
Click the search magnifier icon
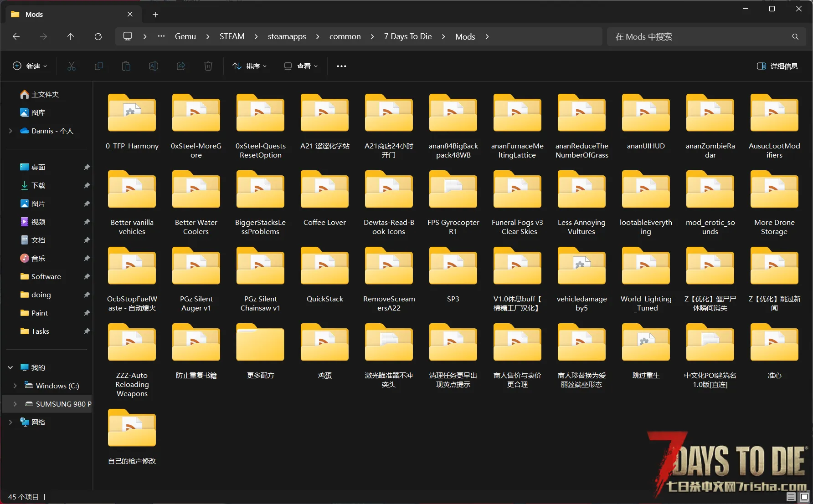[x=795, y=36]
